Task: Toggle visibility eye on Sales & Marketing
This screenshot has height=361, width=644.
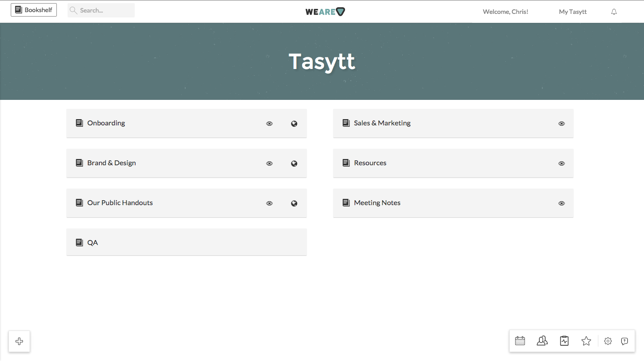Action: (x=561, y=123)
